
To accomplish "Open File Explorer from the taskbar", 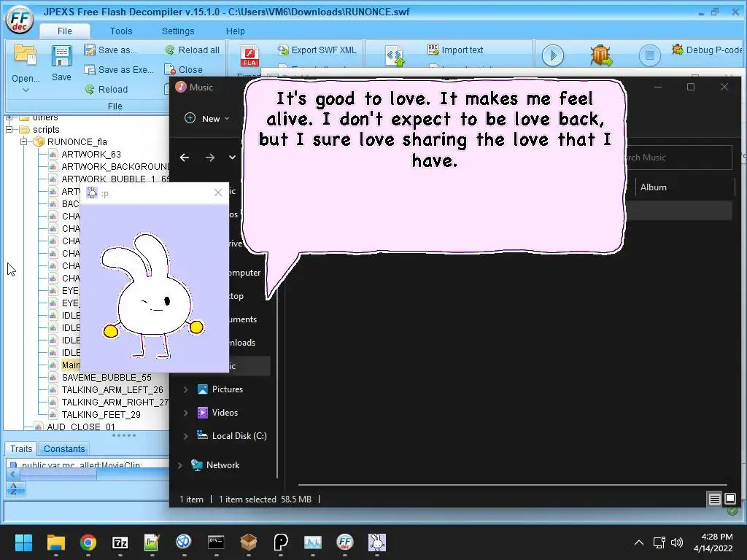I will pos(55,542).
